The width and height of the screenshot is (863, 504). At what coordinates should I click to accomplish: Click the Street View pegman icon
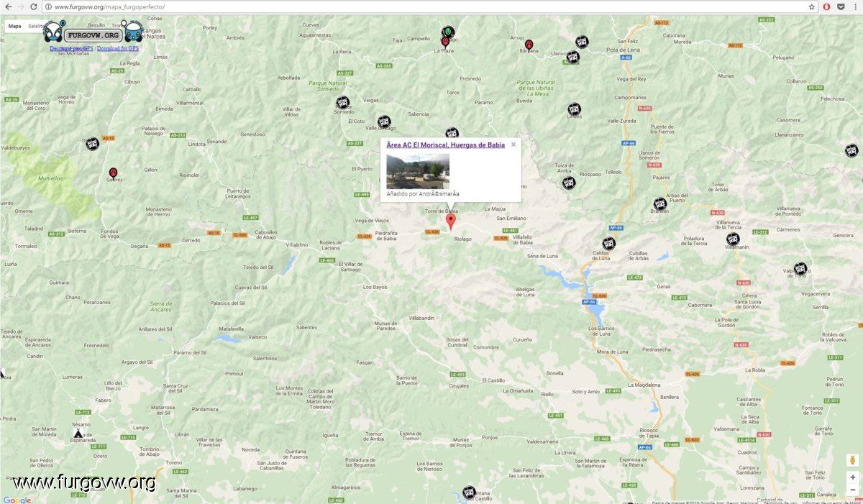pyautogui.click(x=853, y=460)
